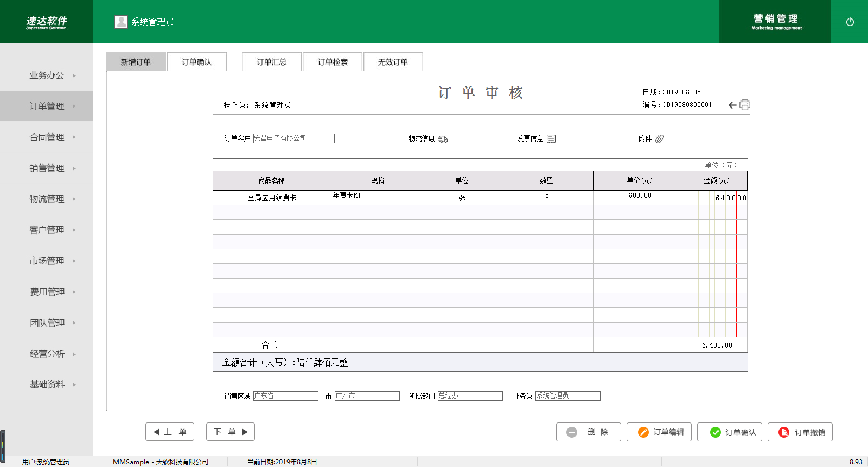Image resolution: width=868 pixels, height=467 pixels.
Task: Click the quantity cell showing 8
Action: (x=547, y=198)
